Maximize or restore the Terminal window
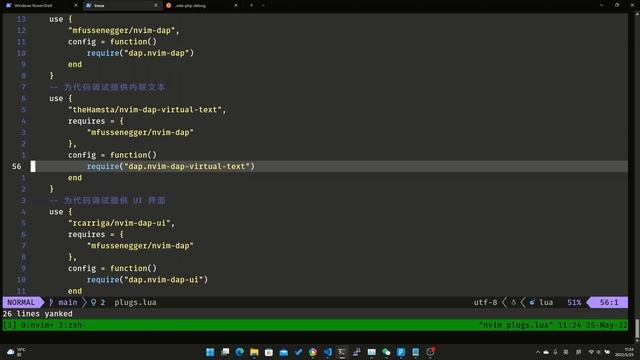 pos(617,5)
